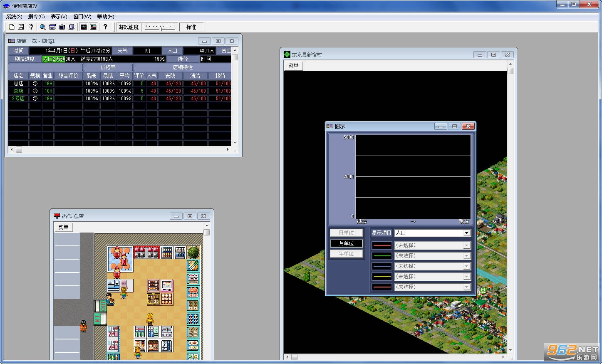Click the new file icon in toolbar
The width and height of the screenshot is (602, 364).
[12, 27]
